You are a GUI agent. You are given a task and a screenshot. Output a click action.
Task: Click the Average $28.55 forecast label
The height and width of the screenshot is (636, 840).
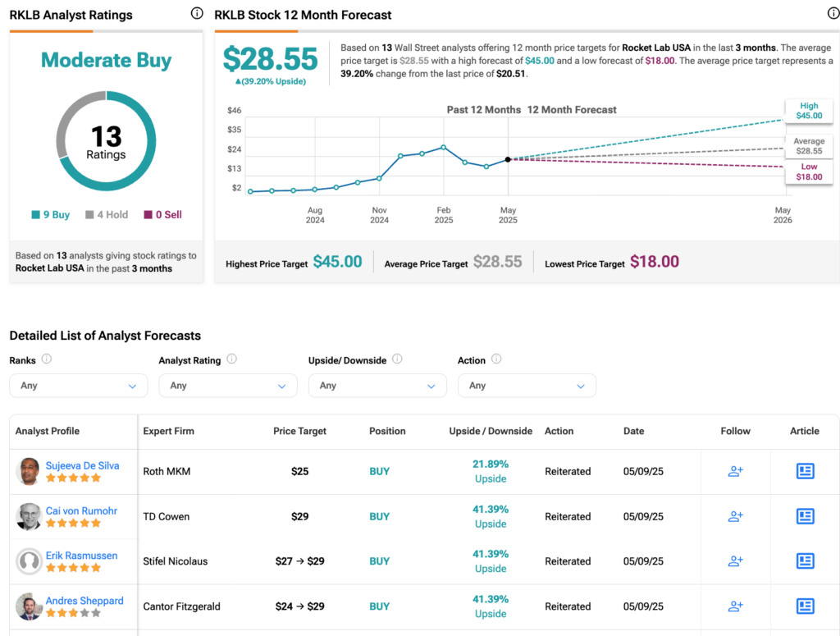pos(809,146)
